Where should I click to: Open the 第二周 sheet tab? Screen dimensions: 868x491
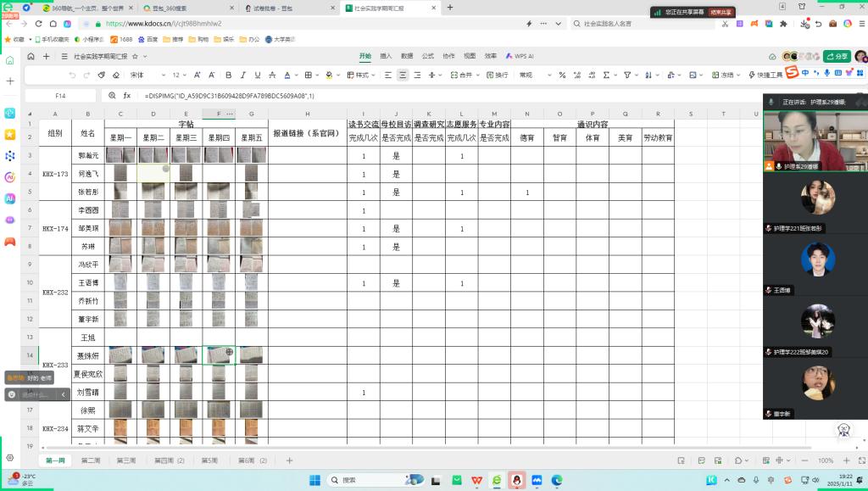point(90,460)
